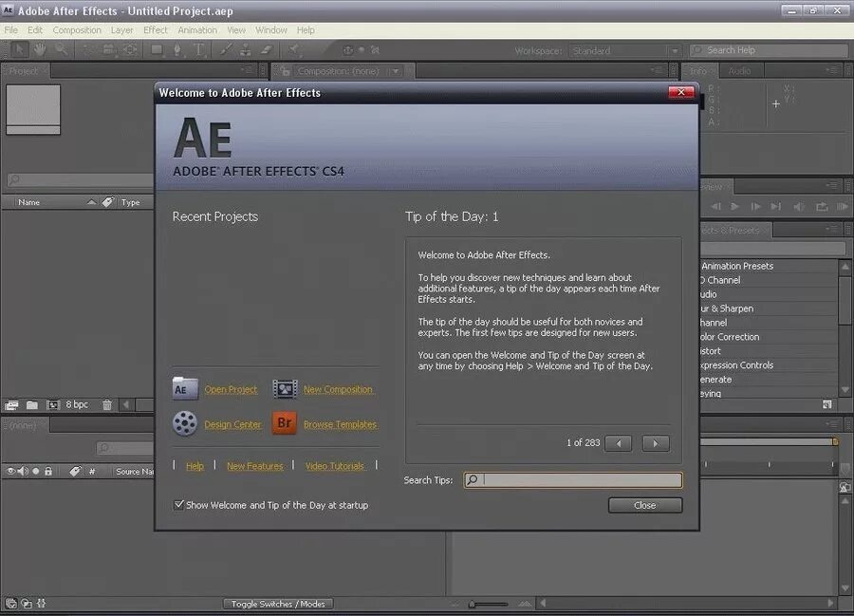Click the Video Tutorials link
The image size is (854, 616).
click(x=335, y=466)
